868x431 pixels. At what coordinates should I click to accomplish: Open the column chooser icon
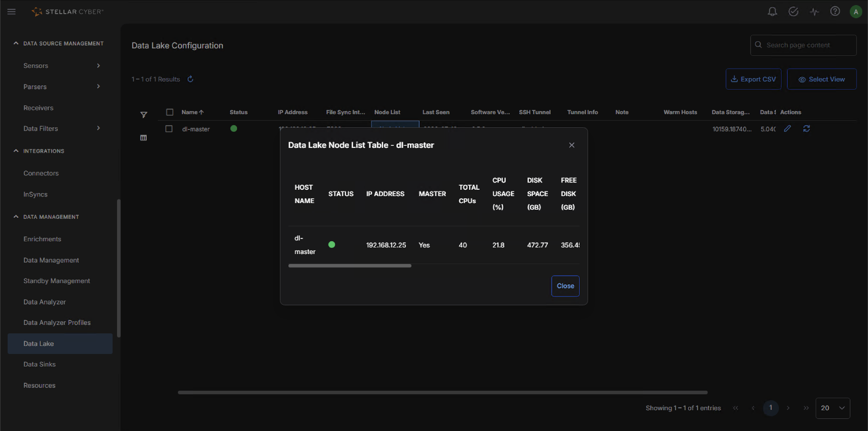[x=143, y=138]
